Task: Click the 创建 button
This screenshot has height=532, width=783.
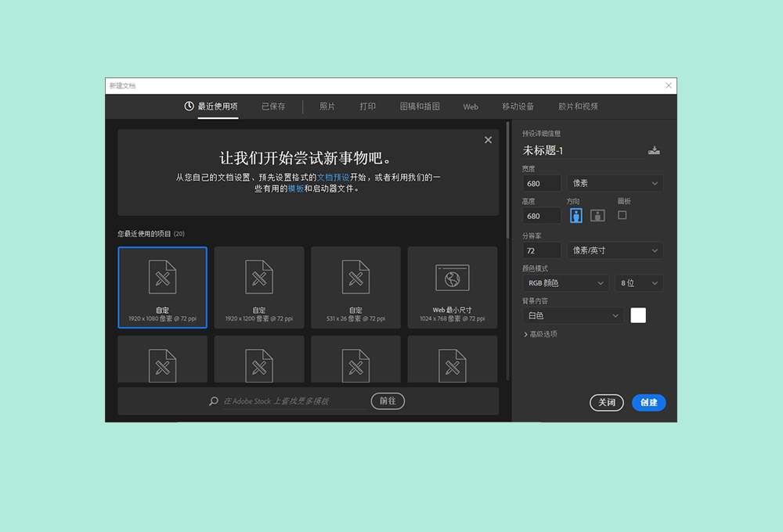Action: [x=648, y=402]
